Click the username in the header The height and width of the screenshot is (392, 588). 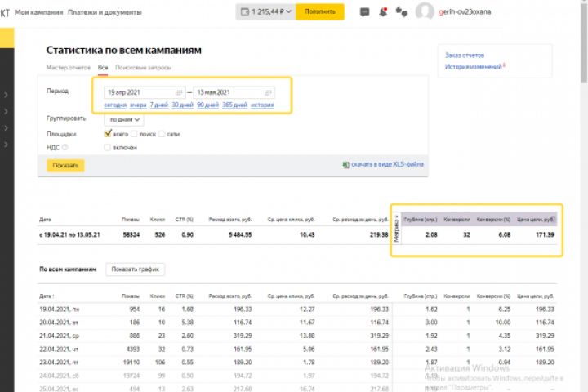(x=465, y=12)
